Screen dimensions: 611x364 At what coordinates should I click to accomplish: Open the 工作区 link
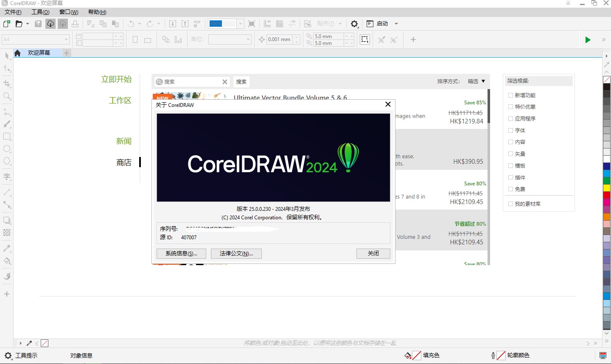(x=120, y=101)
